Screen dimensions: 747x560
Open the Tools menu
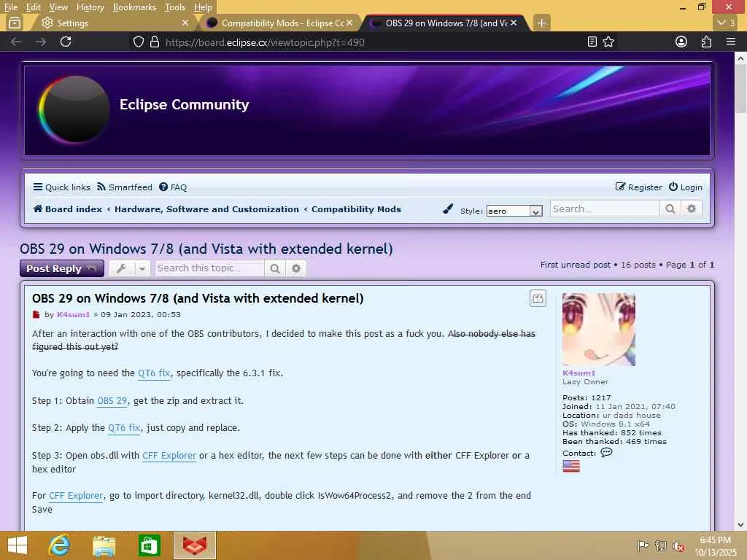[174, 7]
